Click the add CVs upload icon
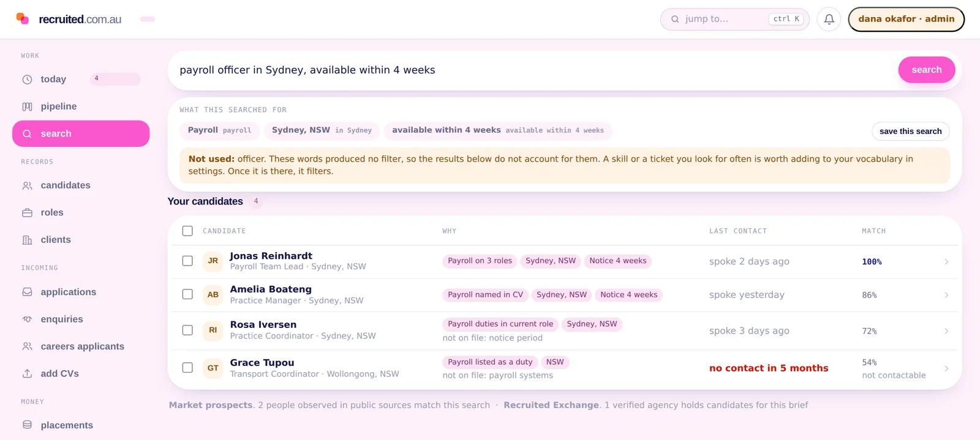Screen dimensions: 980x440 27,373
